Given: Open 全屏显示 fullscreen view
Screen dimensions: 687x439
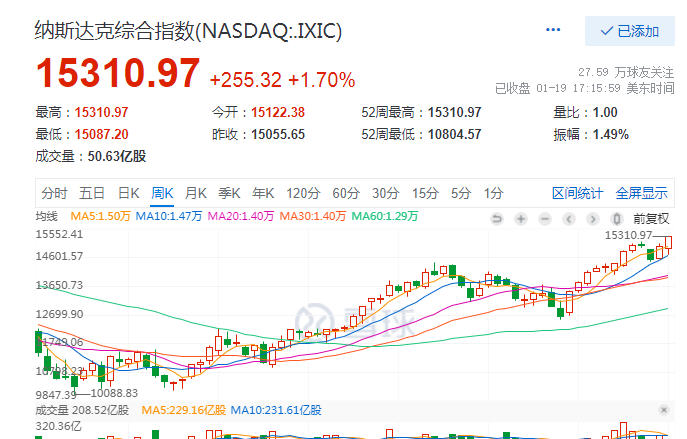Looking at the screenshot, I should pos(641,193).
